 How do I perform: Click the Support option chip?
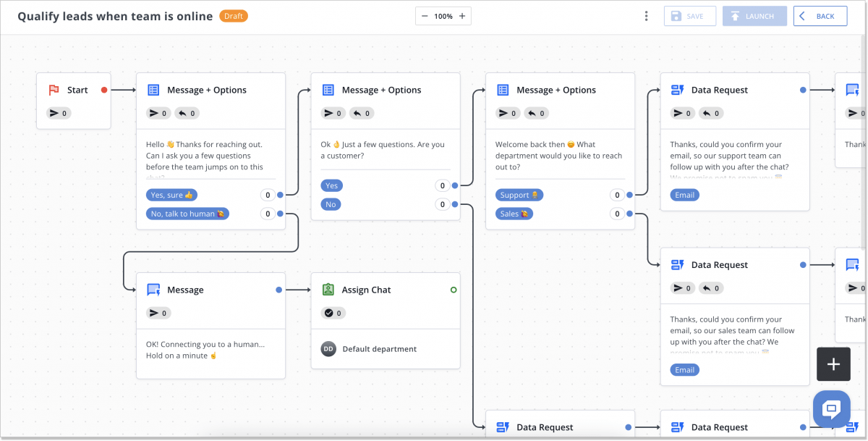click(x=519, y=195)
